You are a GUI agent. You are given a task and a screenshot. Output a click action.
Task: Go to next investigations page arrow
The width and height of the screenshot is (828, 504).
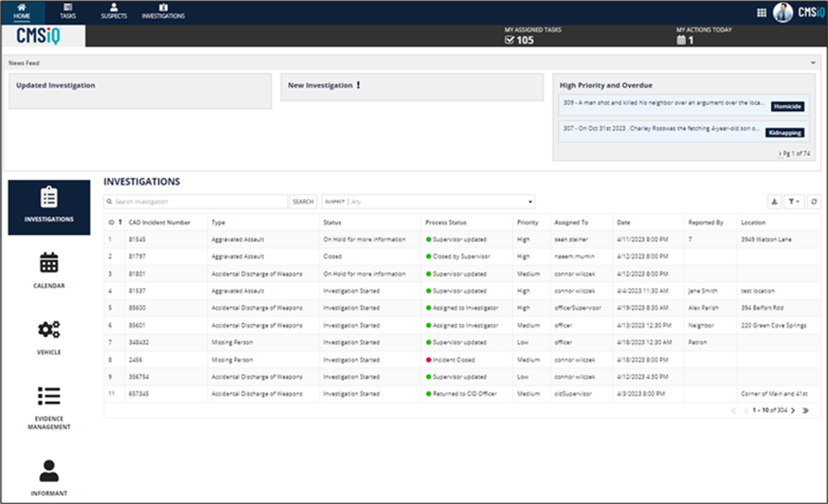[x=793, y=410]
